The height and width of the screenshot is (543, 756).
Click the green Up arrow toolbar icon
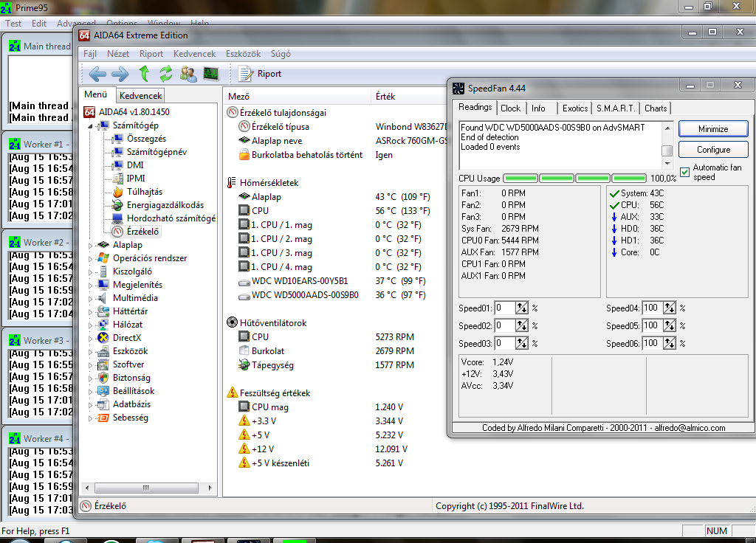(144, 74)
